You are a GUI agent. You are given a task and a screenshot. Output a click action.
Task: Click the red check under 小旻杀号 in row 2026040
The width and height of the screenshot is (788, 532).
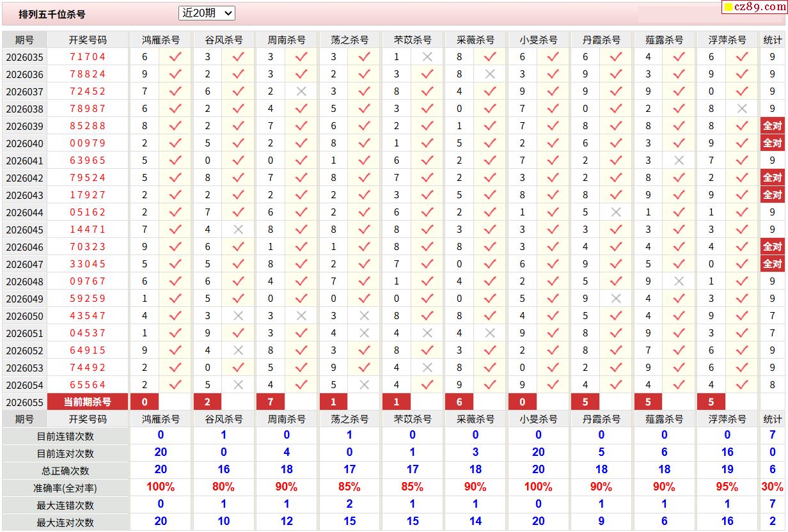coord(553,143)
